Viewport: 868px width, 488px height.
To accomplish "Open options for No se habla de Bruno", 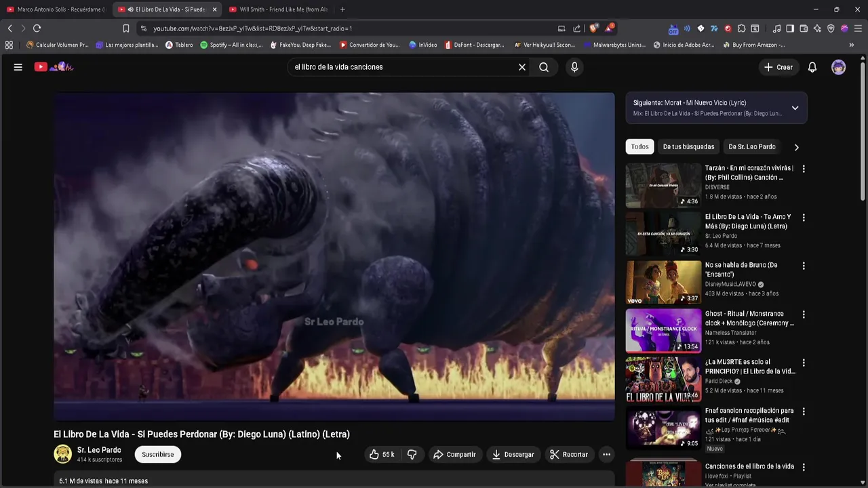I will (x=804, y=266).
